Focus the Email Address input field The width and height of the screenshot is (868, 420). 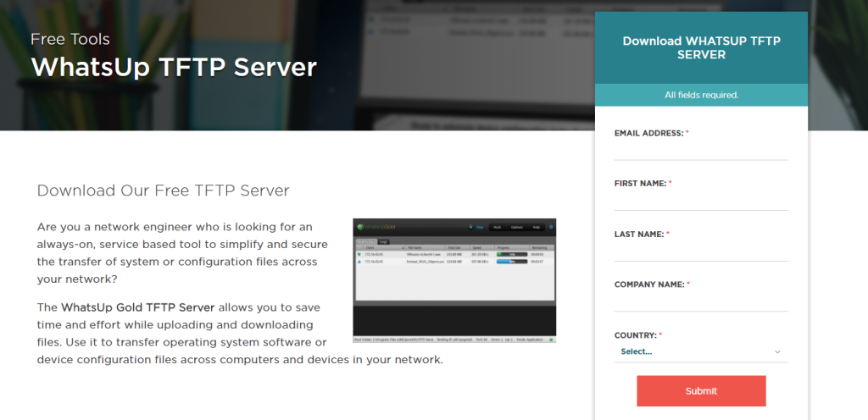click(x=701, y=150)
